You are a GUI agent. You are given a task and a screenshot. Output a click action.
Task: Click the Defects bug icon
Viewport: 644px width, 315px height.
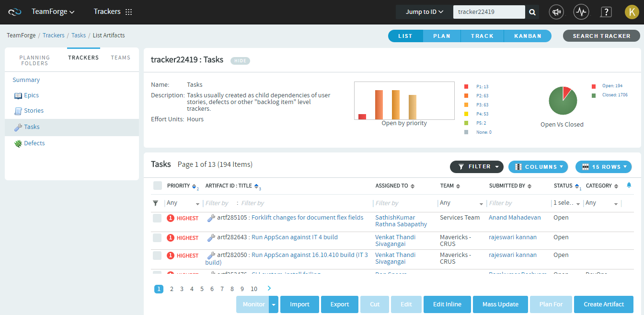click(x=18, y=143)
